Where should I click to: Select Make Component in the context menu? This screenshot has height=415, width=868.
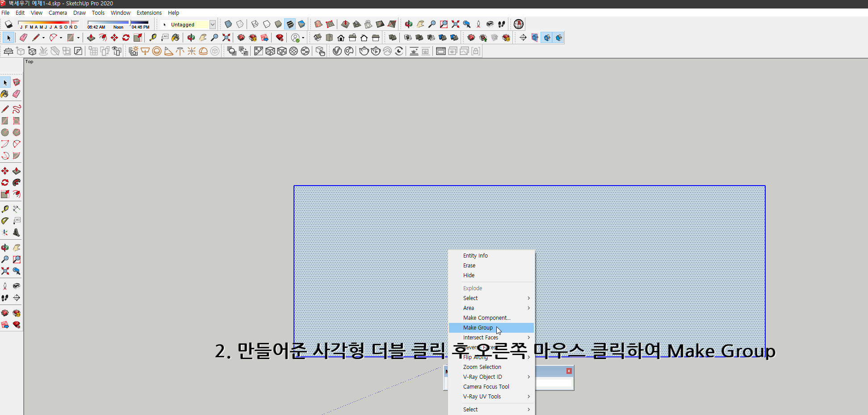tap(486, 318)
